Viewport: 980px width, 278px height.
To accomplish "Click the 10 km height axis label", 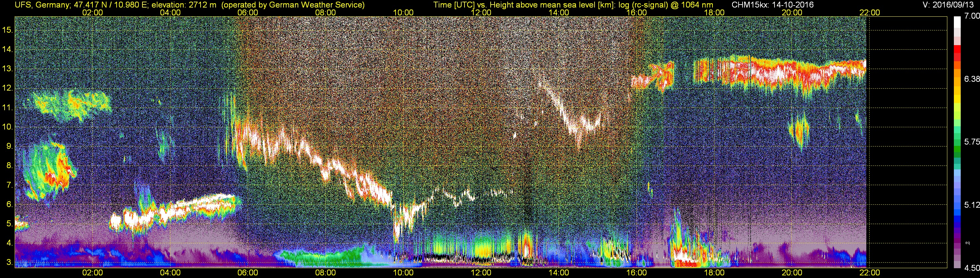I will click(x=7, y=127).
